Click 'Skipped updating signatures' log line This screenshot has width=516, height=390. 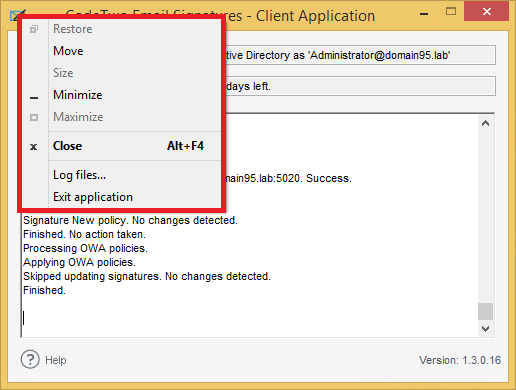tap(147, 276)
